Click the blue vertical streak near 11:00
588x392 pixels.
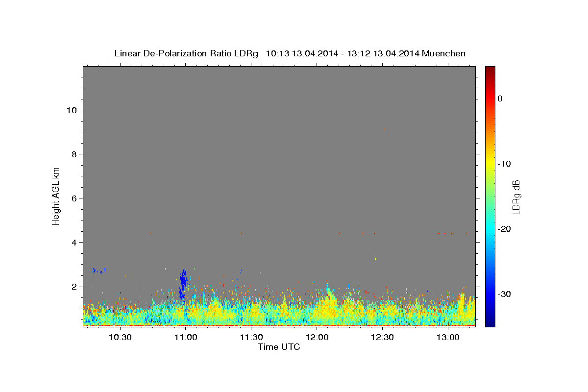point(183,284)
